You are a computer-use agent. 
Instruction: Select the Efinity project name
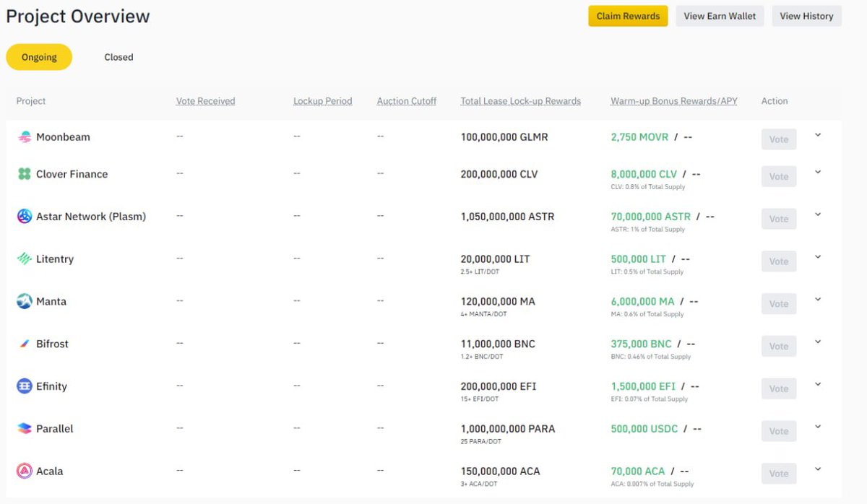pyautogui.click(x=51, y=386)
